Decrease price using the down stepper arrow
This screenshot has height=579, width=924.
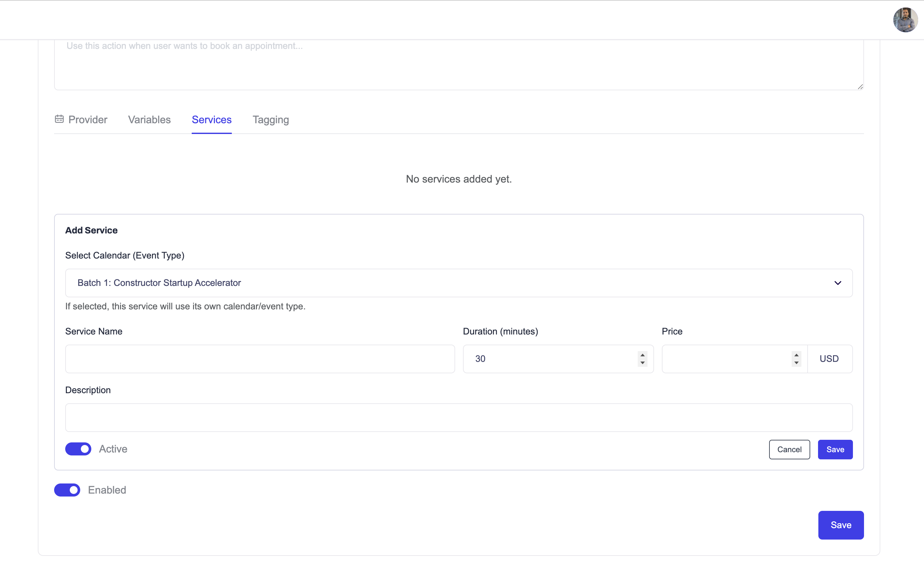coord(797,363)
